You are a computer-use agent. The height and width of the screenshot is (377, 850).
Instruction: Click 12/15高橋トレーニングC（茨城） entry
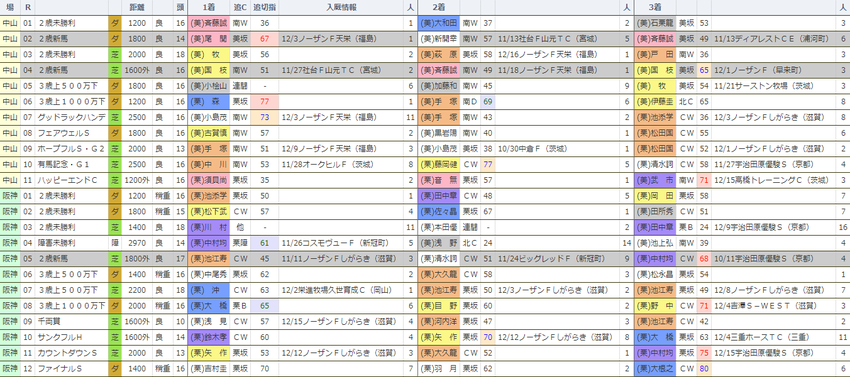point(771,180)
